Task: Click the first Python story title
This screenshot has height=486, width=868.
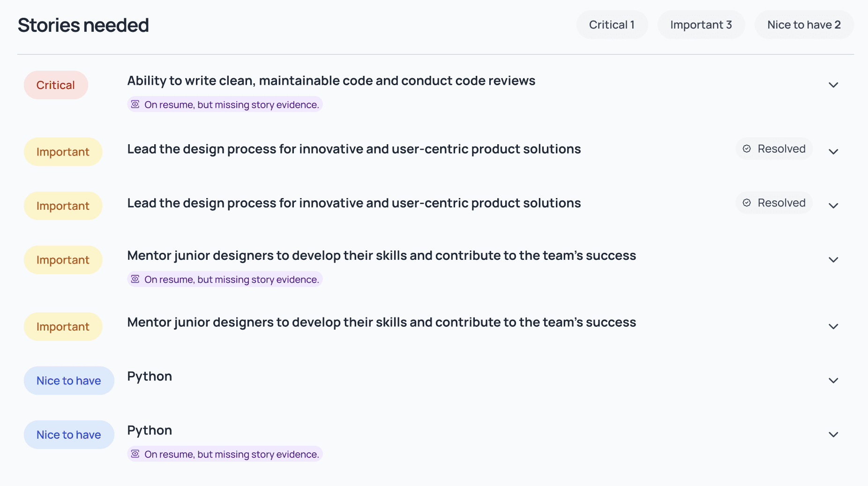Action: click(150, 376)
